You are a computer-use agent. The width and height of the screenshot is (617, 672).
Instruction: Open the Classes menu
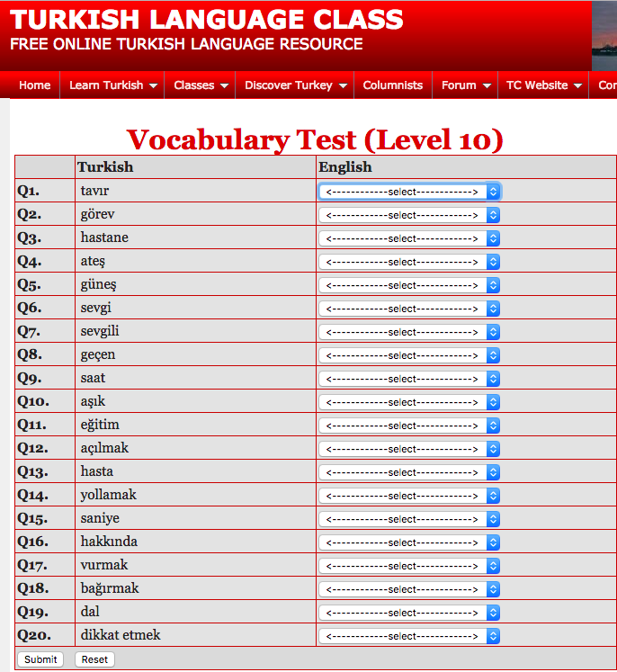201,85
